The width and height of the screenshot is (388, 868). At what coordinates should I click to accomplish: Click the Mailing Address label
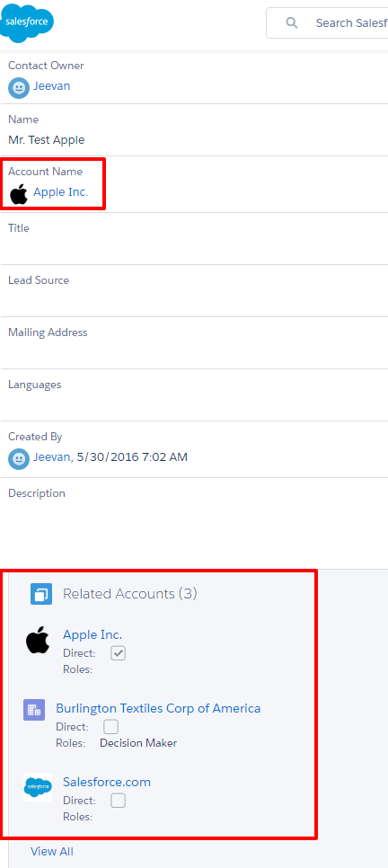point(48,332)
